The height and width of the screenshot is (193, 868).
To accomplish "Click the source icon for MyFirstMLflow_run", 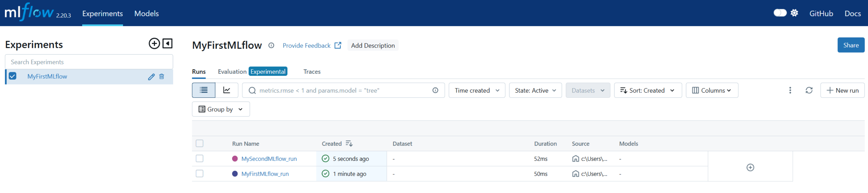I will click(x=576, y=174).
